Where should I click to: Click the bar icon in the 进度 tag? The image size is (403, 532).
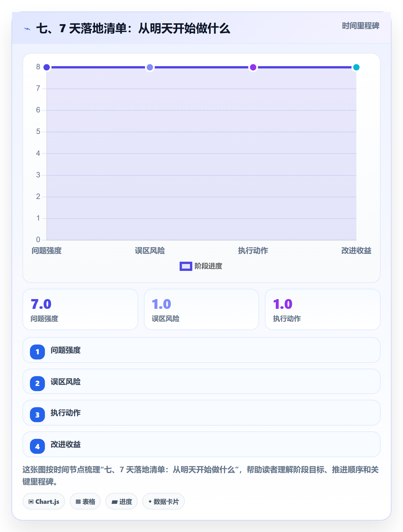tap(115, 502)
